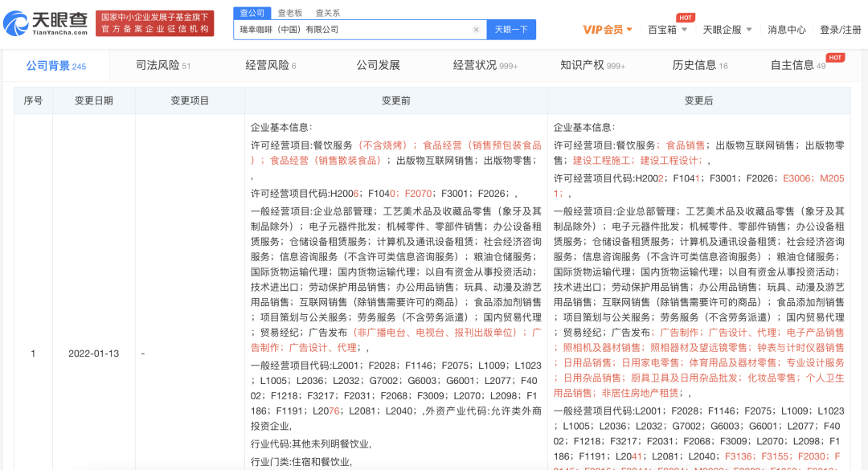Open the 历史信息 tab

(700, 65)
